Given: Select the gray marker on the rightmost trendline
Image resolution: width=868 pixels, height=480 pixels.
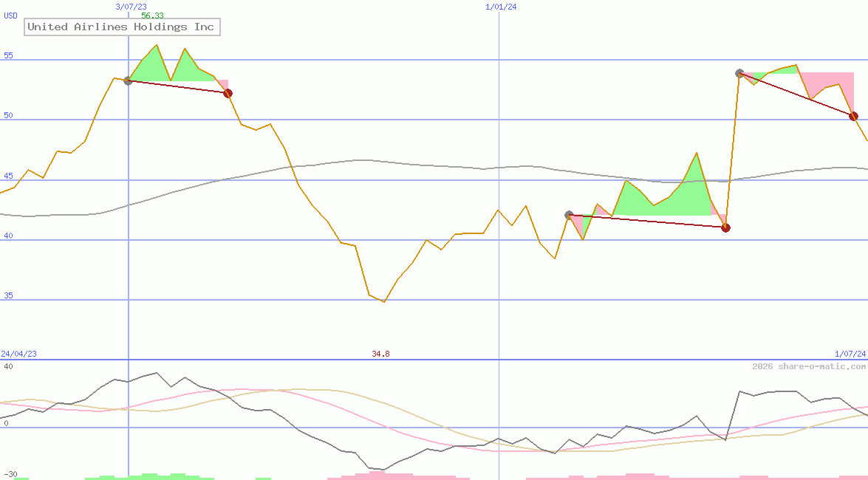Looking at the screenshot, I should (x=739, y=73).
